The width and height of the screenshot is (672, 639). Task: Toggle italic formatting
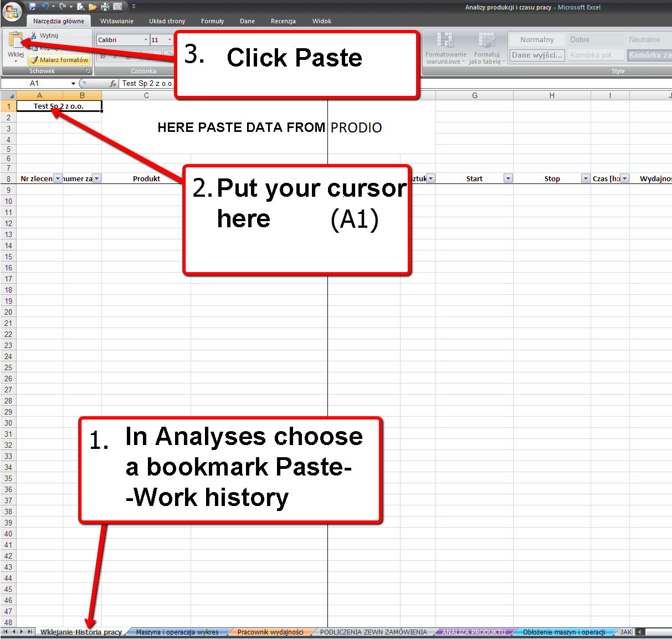[114, 56]
